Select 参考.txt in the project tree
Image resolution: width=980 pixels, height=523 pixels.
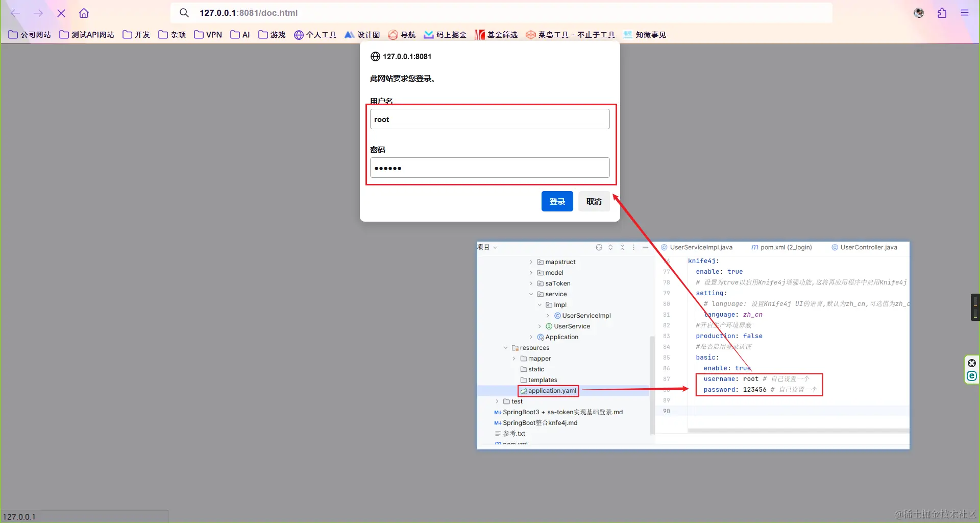click(x=510, y=434)
